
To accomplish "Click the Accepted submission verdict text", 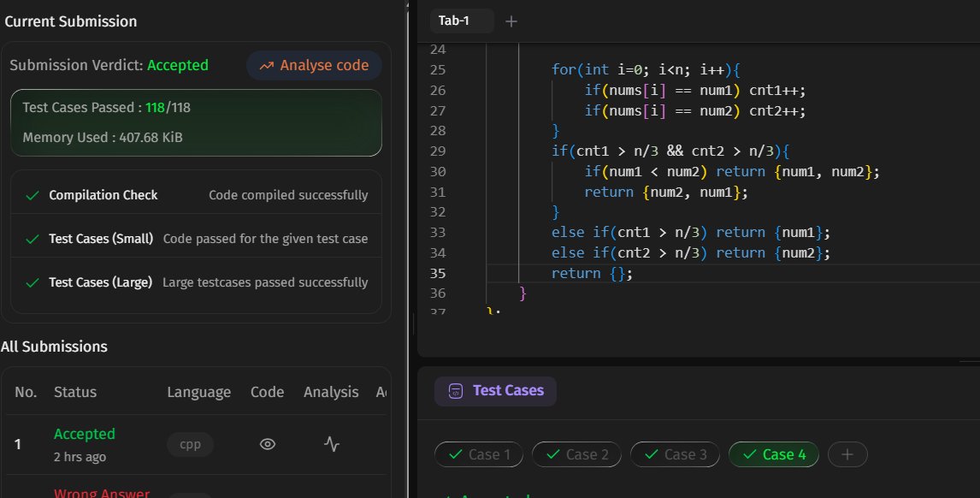I will pyautogui.click(x=178, y=65).
